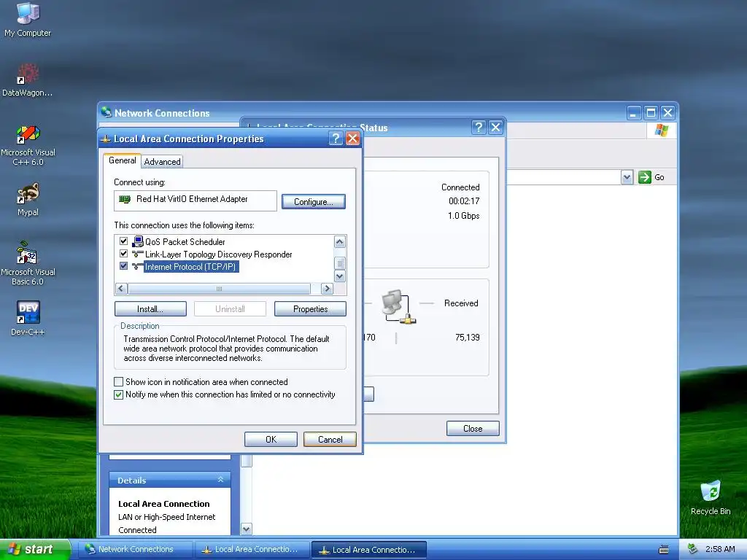Switch to active Local Area Connection taskbar button
The width and height of the screenshot is (747, 560).
point(368,550)
